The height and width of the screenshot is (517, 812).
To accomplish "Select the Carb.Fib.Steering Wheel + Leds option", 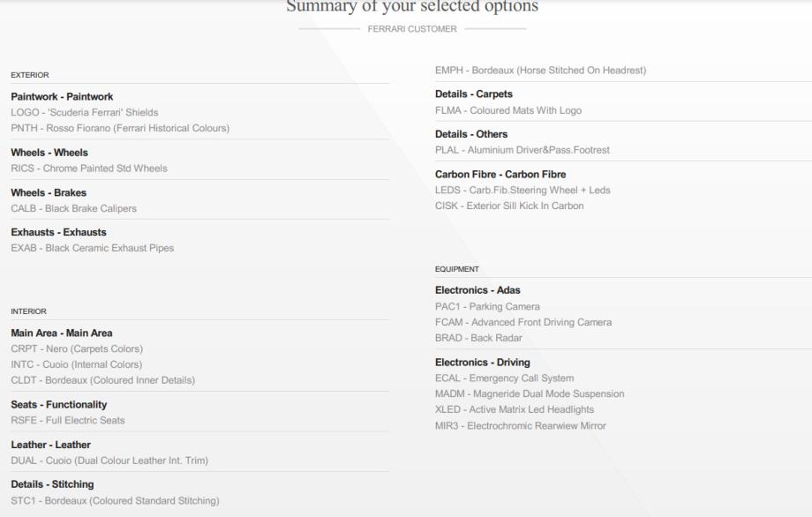I will (x=523, y=190).
